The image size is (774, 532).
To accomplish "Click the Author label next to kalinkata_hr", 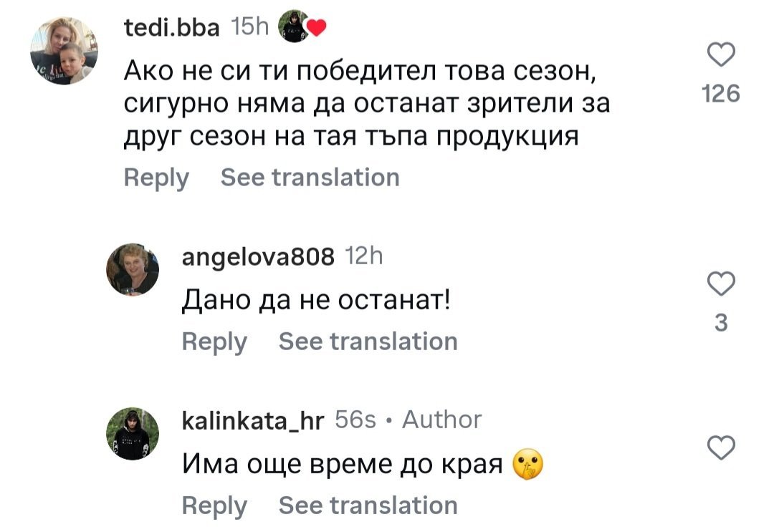I will pyautogui.click(x=441, y=420).
